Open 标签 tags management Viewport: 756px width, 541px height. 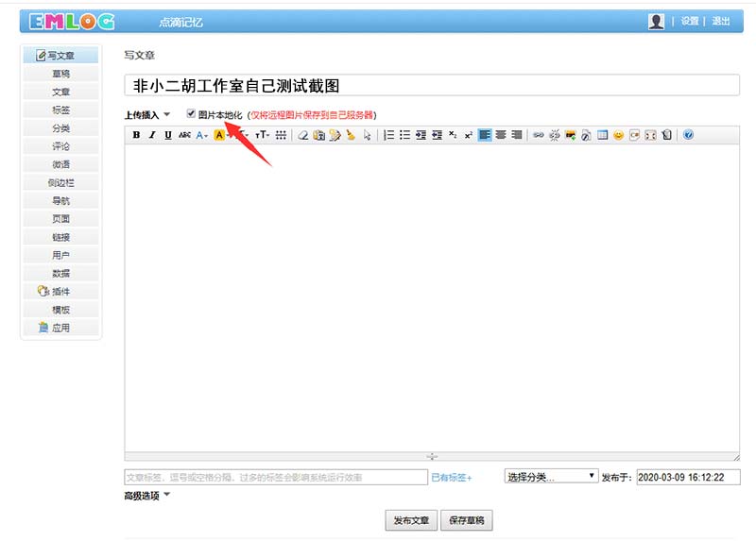(x=60, y=110)
